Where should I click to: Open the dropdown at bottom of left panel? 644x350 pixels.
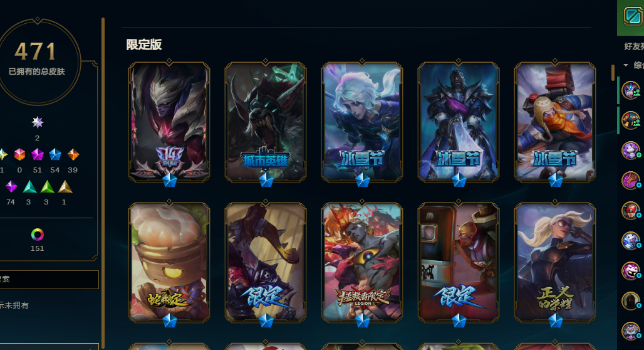pyautogui.click(x=49, y=346)
